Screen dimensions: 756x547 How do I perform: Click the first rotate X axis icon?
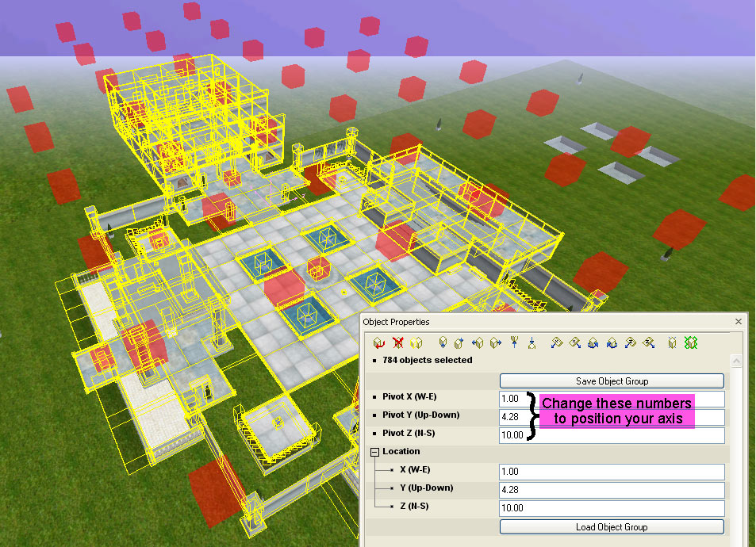click(x=556, y=342)
